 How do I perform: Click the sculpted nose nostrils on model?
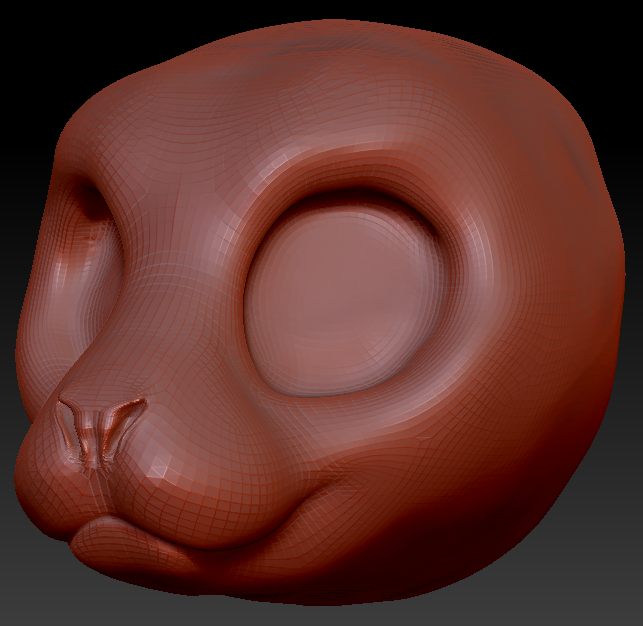[x=101, y=433]
